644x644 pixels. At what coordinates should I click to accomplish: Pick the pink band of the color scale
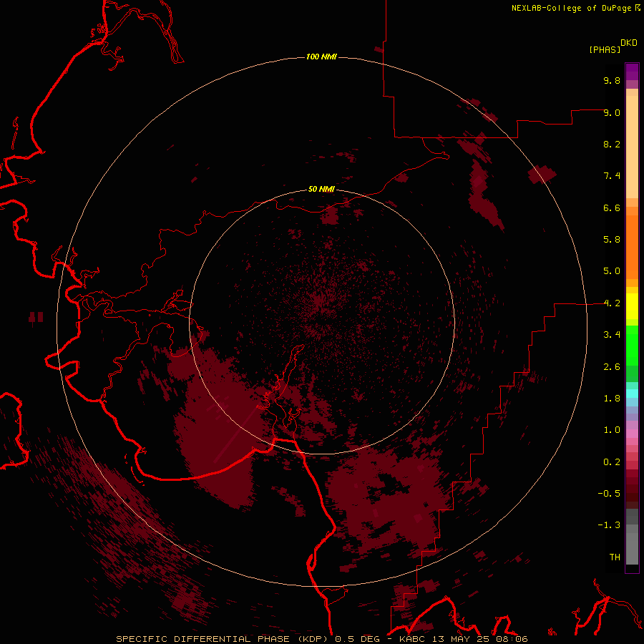click(632, 434)
